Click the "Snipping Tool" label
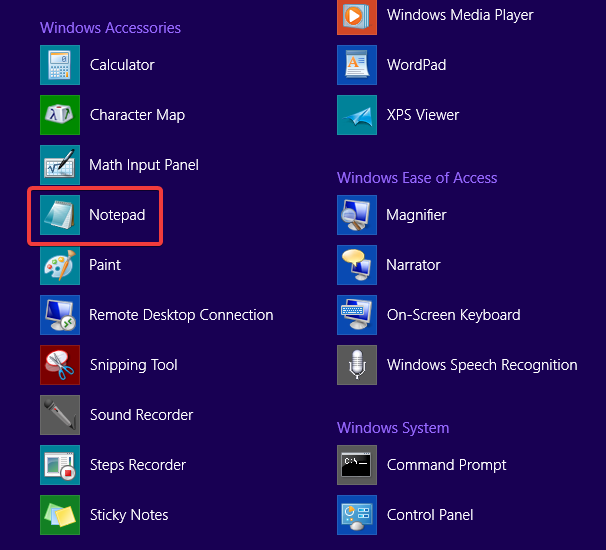606x550 pixels. 134,365
